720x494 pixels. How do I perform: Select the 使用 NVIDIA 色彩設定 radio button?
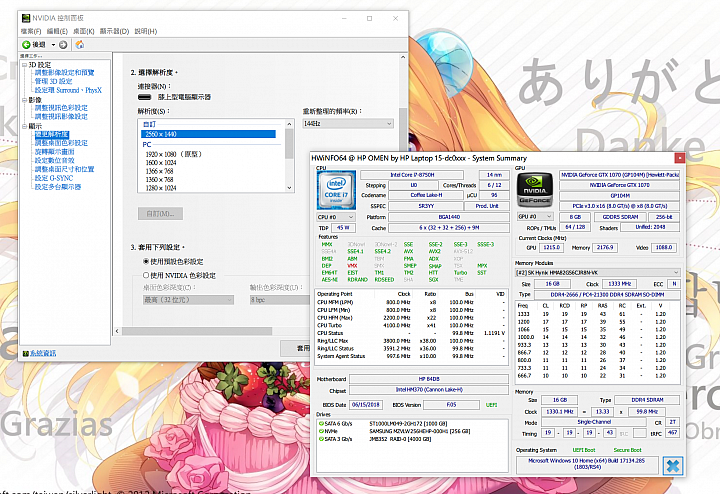coord(146,275)
